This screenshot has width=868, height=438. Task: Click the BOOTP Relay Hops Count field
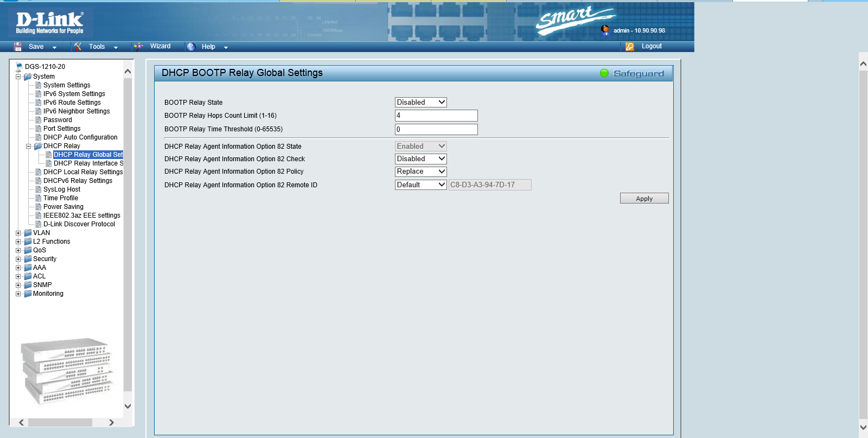pos(436,116)
